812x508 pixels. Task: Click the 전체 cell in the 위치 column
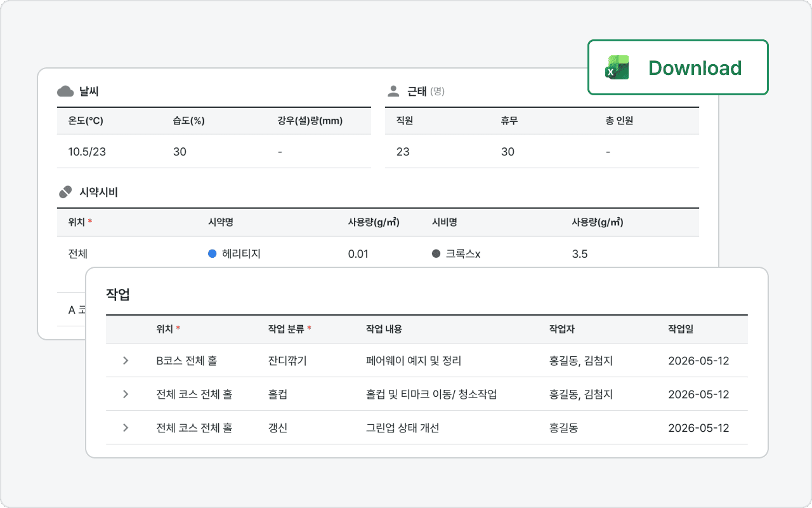(77, 253)
